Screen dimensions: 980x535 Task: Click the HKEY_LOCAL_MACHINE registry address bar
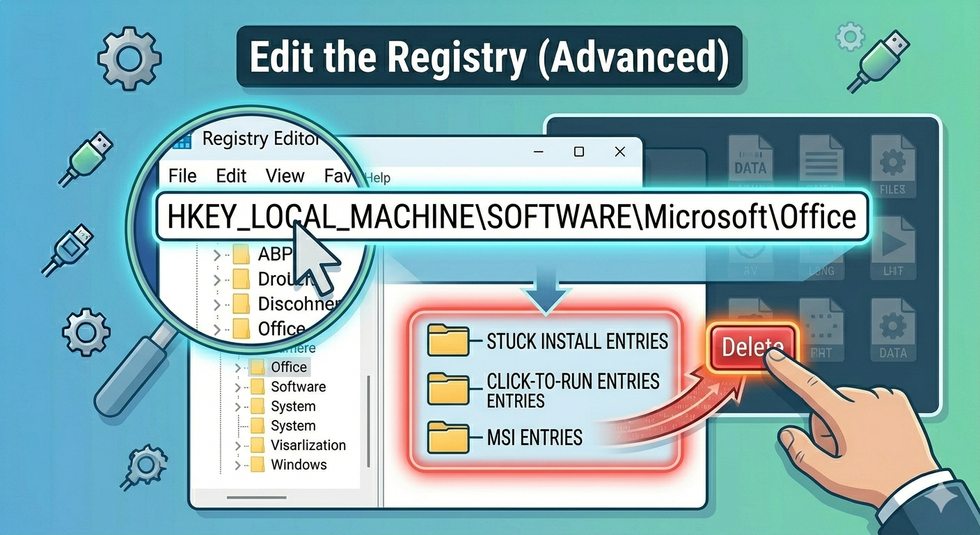click(512, 218)
